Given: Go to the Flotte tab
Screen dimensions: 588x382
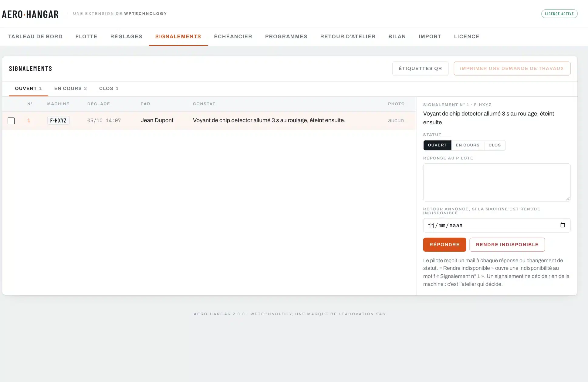Looking at the screenshot, I should click(x=86, y=36).
